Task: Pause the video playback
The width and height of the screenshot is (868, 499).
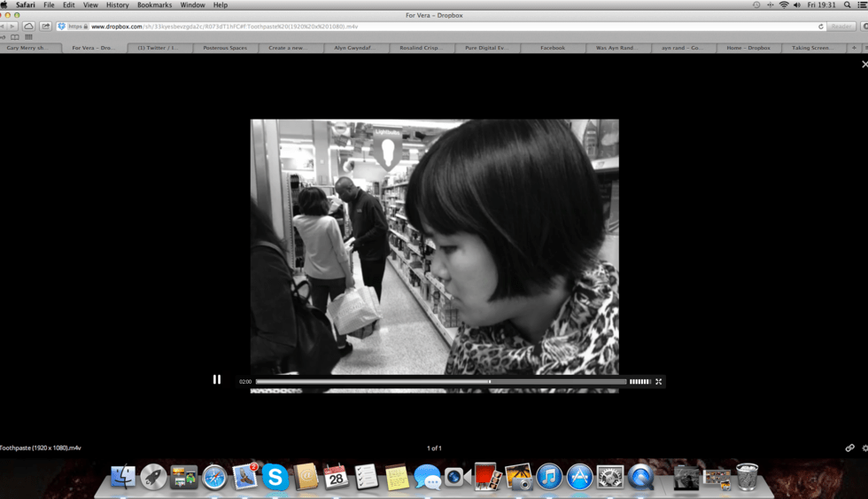Action: pyautogui.click(x=217, y=379)
